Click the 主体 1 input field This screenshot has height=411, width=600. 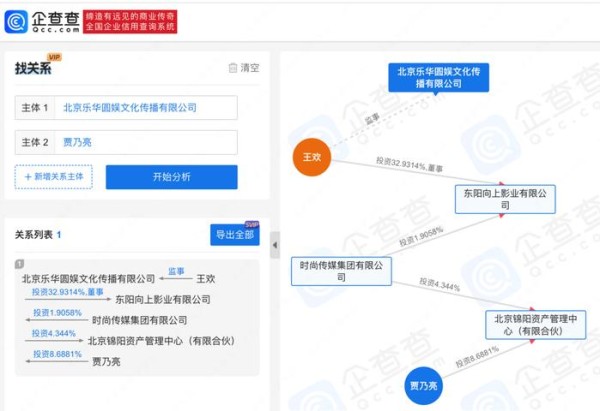(126, 108)
